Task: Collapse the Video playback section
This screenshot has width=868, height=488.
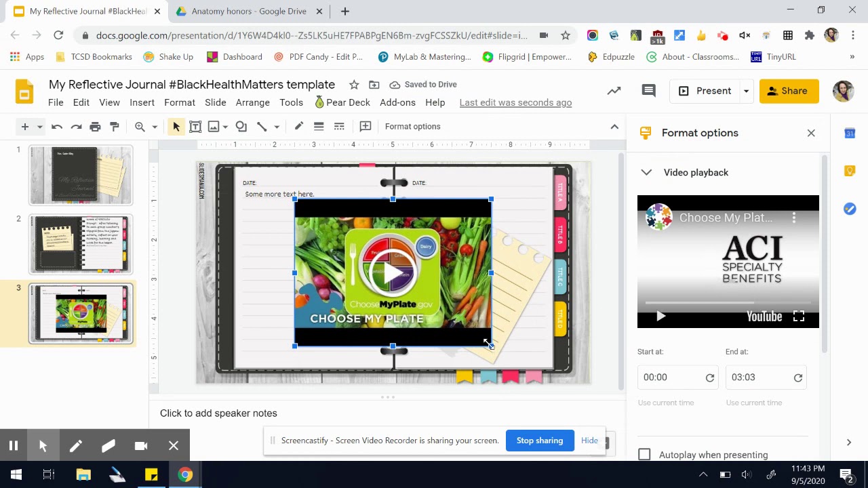Action: (x=646, y=173)
